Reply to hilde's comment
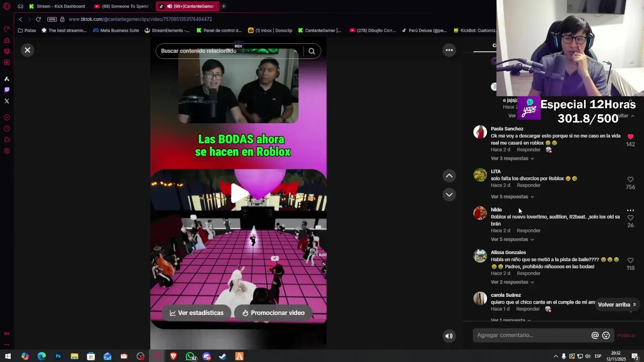644x362 pixels. (528, 231)
